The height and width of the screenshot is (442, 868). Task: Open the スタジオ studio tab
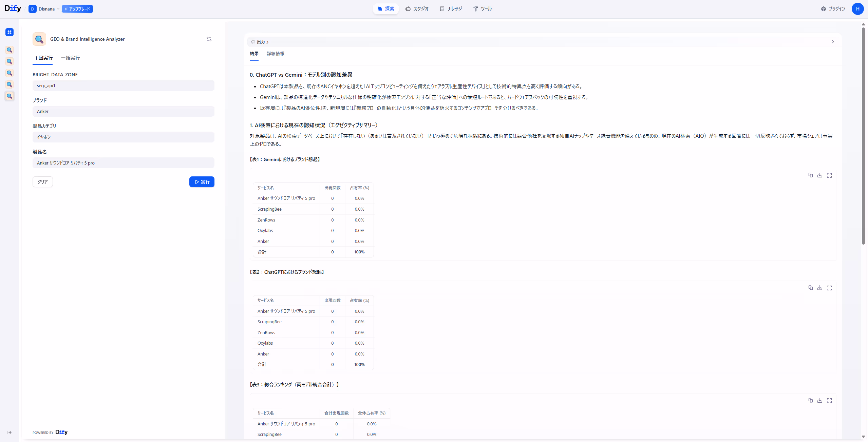click(x=417, y=9)
